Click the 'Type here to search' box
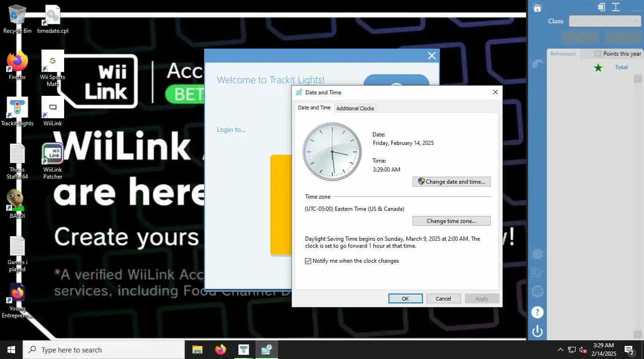 (x=103, y=350)
